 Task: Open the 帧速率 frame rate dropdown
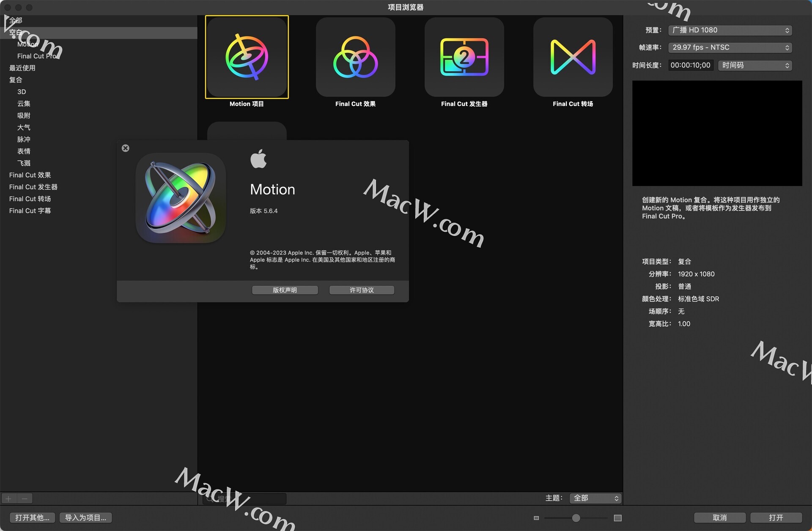(730, 47)
